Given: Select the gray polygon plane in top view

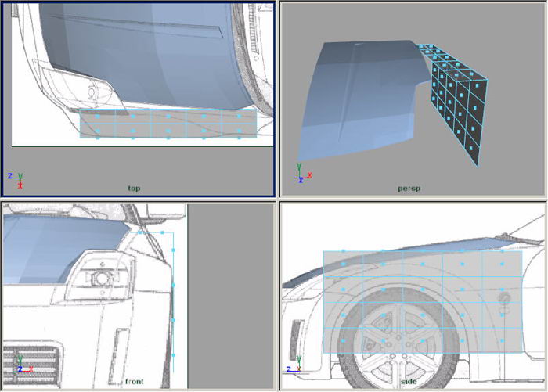Looking at the screenshot, I should [x=168, y=124].
